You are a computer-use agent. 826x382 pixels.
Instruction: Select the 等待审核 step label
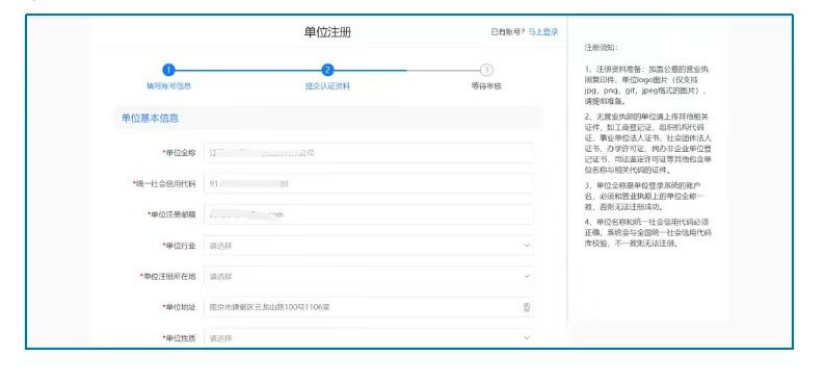(486, 86)
